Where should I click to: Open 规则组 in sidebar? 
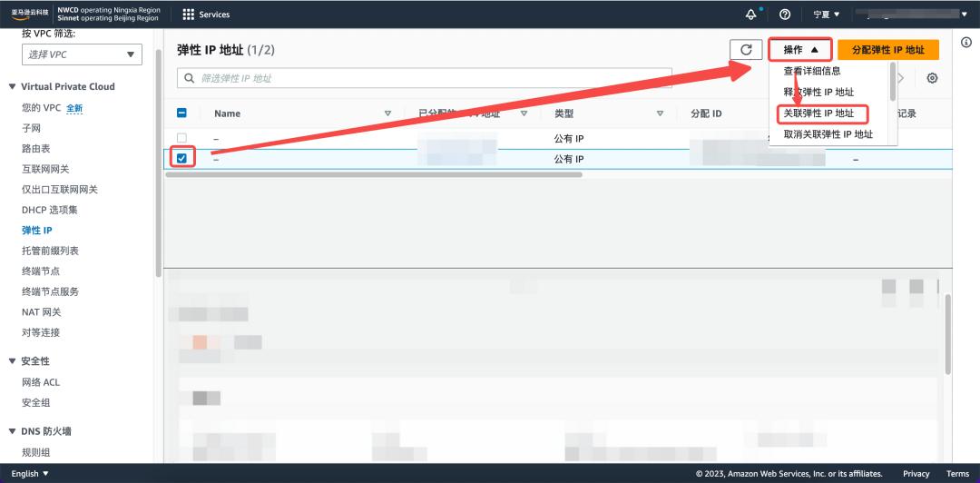pyautogui.click(x=36, y=452)
